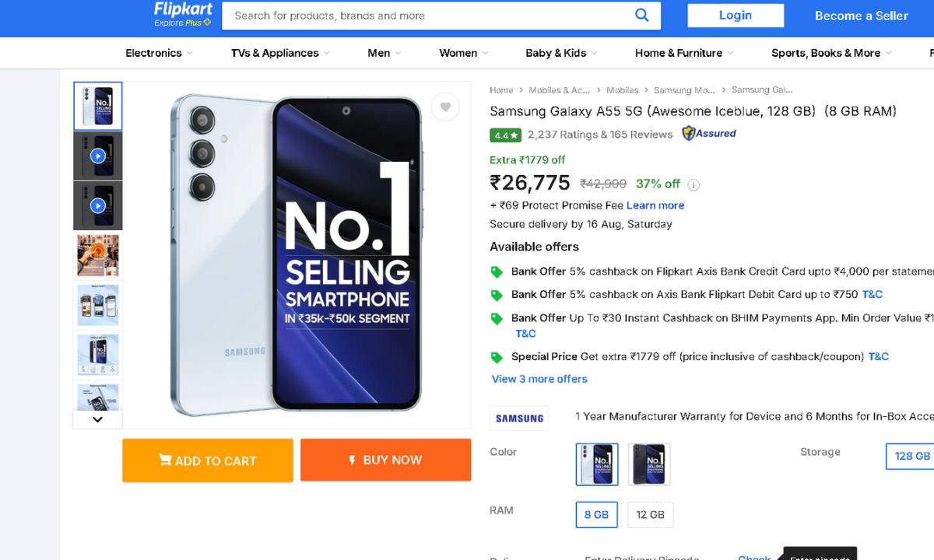Choose the black color variant swatch
934x560 pixels.
[x=649, y=464]
